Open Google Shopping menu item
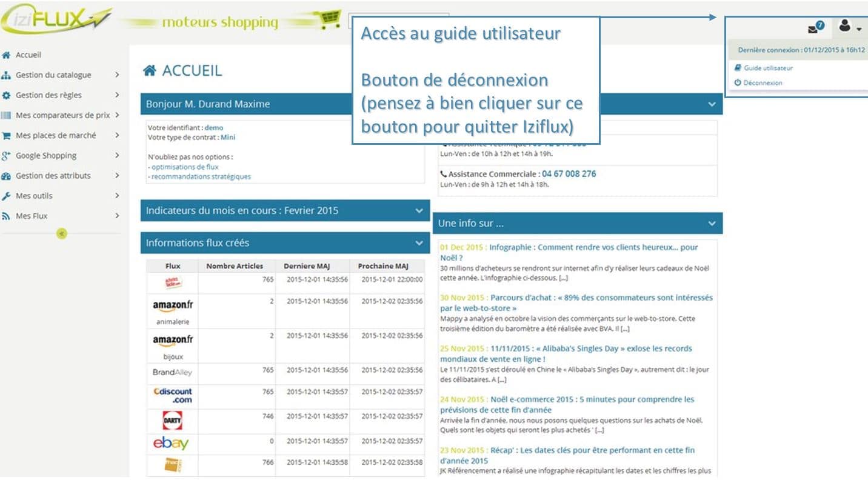Viewport: 868px width, 480px height. pos(46,156)
